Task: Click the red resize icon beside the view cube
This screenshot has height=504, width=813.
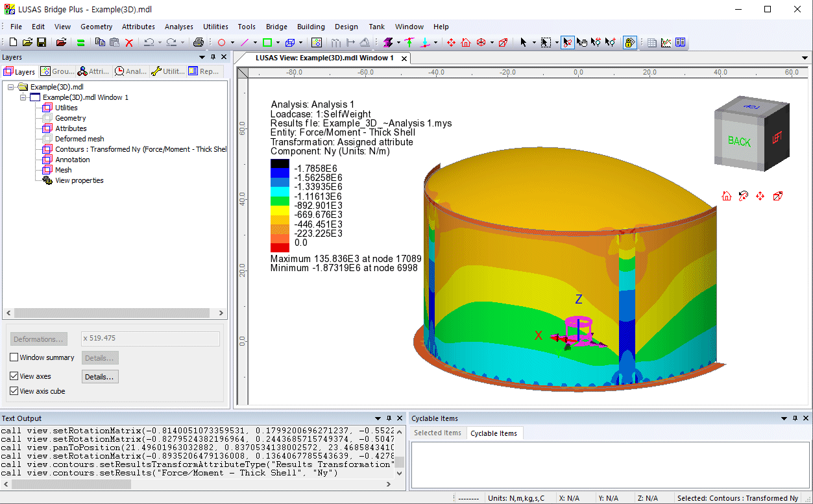Action: click(777, 196)
